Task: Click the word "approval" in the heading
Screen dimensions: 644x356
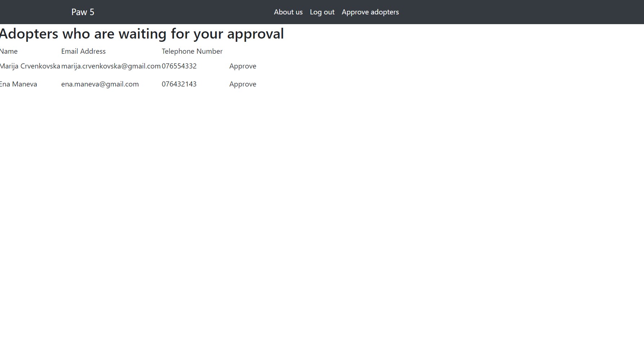Action: coord(255,34)
